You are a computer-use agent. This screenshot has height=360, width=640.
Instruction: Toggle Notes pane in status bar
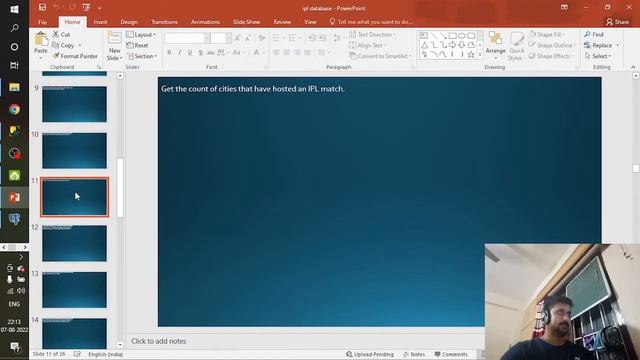[414, 354]
